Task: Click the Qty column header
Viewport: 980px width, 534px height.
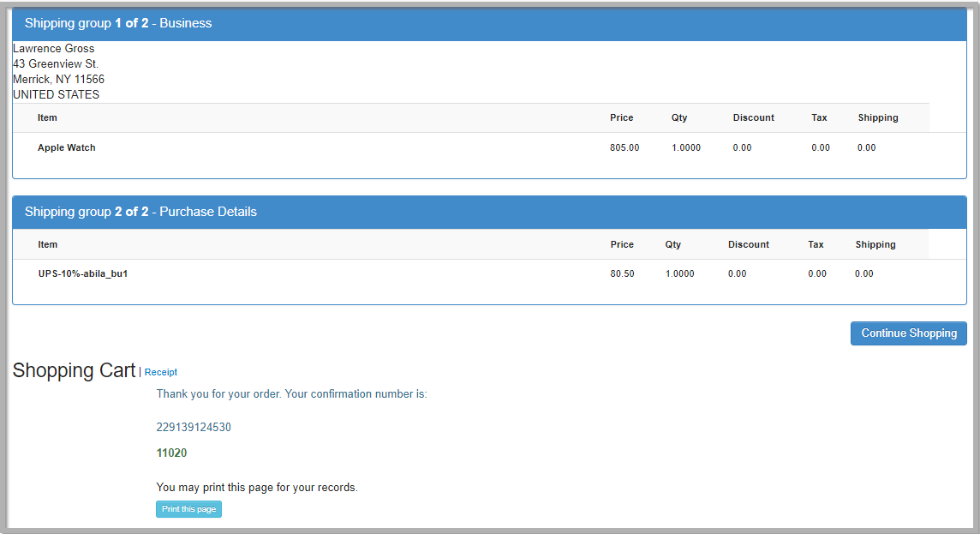Action: pos(678,117)
